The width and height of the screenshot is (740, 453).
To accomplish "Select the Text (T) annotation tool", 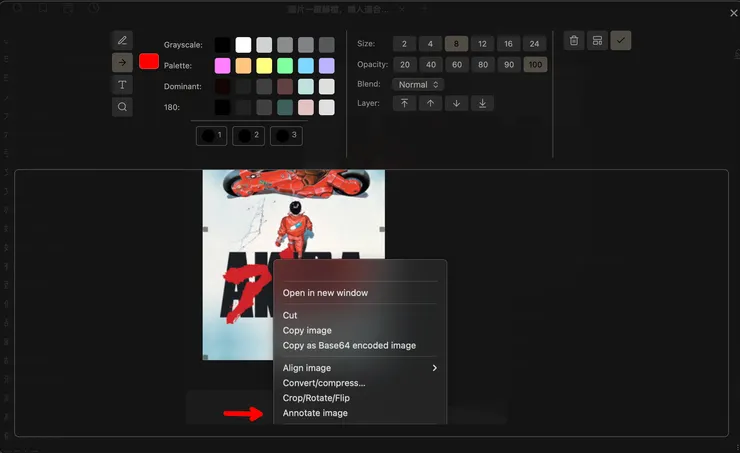I will click(122, 85).
